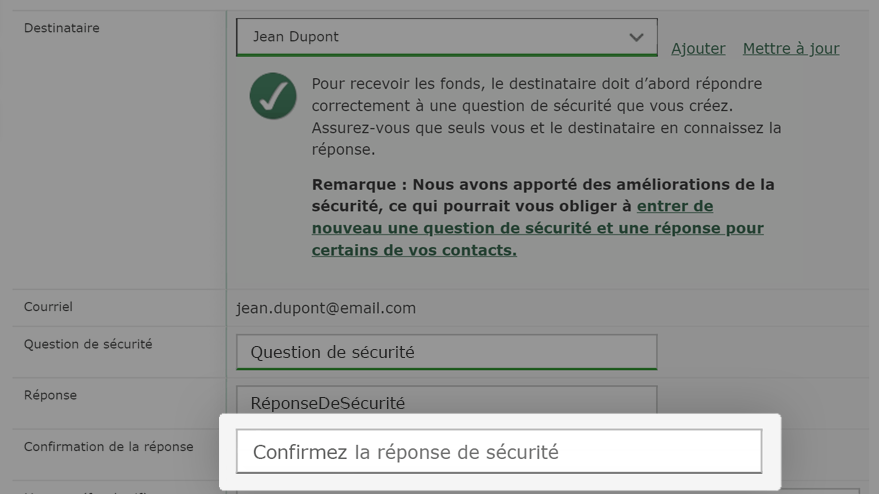This screenshot has width=879, height=494.
Task: Select the jean.dupont@email.com address text
Action: [326, 308]
